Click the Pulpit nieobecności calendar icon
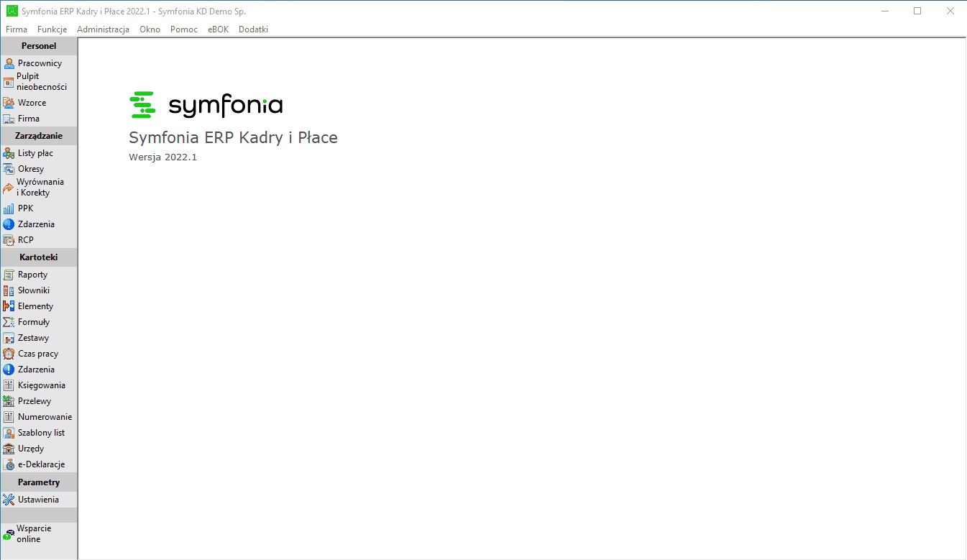 pyautogui.click(x=9, y=82)
